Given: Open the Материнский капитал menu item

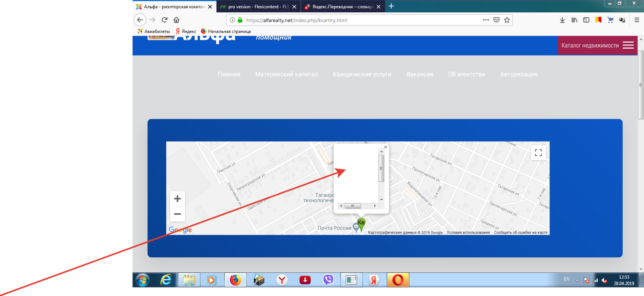Looking at the screenshot, I should pyautogui.click(x=286, y=74).
